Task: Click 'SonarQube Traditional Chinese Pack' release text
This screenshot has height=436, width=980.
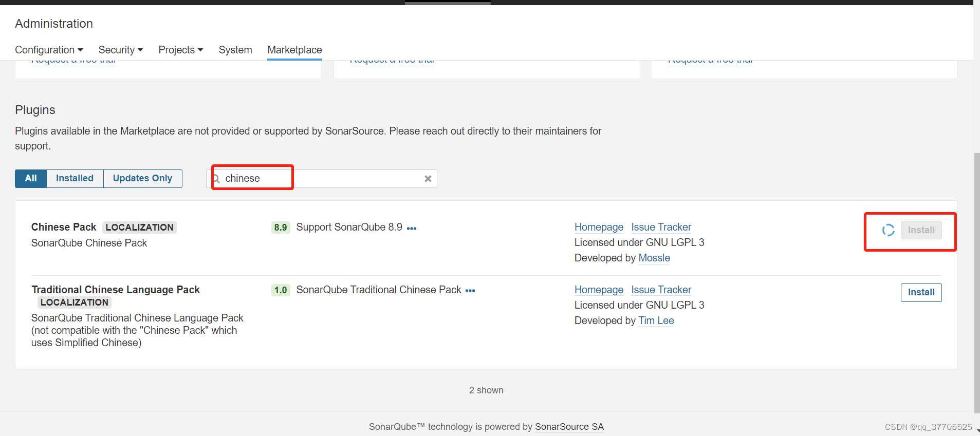Action: tap(379, 290)
